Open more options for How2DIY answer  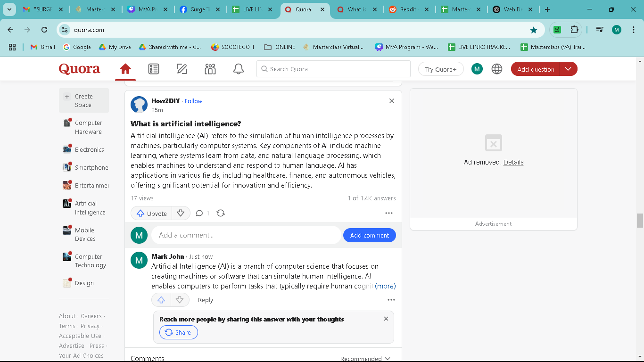[389, 213]
